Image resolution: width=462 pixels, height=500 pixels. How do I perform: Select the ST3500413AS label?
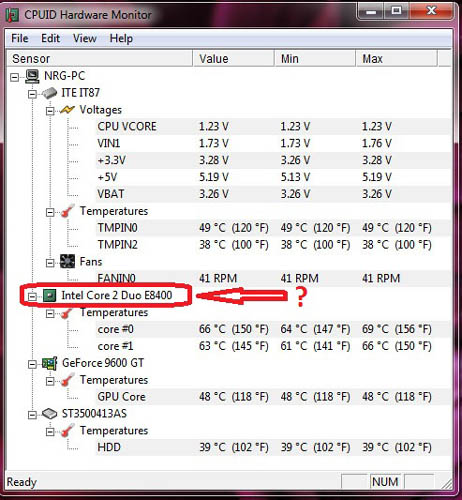coord(94,414)
